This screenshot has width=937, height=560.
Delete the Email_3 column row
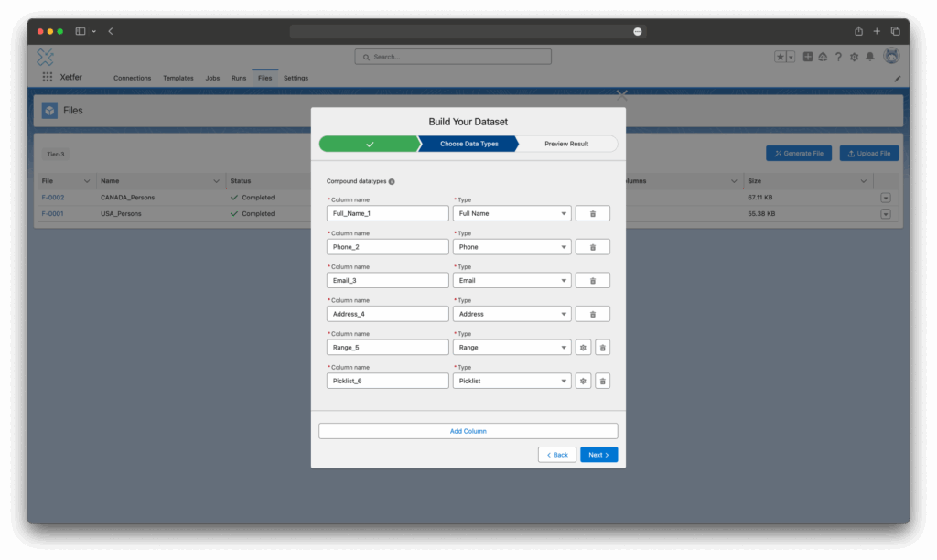pyautogui.click(x=592, y=280)
